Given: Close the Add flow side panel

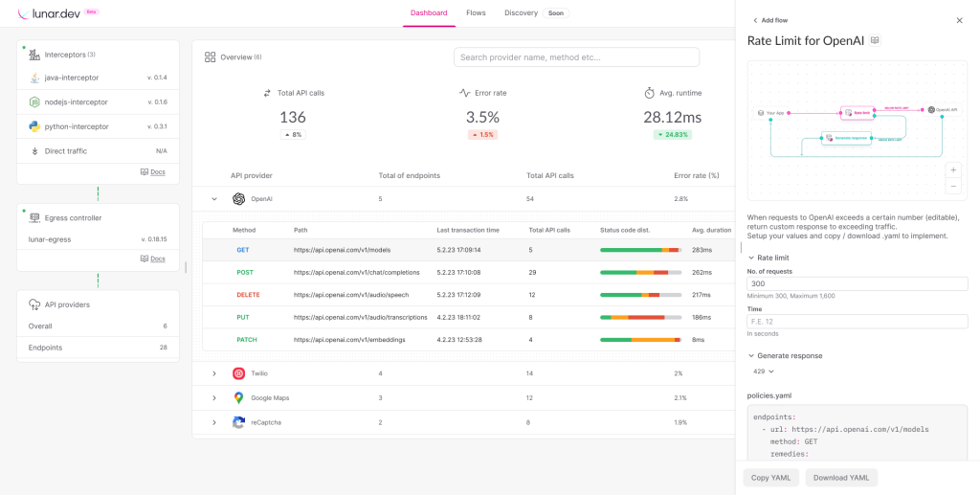Looking at the screenshot, I should point(960,20).
